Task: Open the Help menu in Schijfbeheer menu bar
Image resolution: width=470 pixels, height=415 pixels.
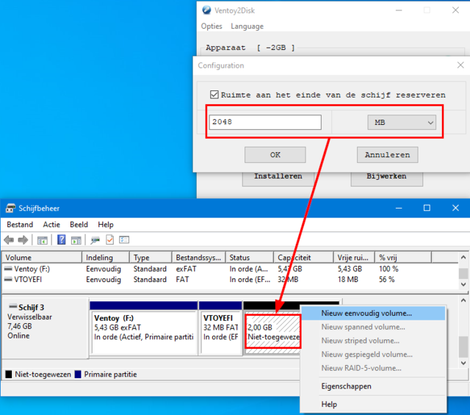Action: 106,225
